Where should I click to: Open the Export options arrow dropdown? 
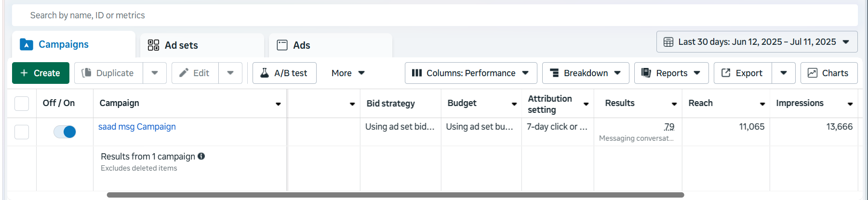784,73
